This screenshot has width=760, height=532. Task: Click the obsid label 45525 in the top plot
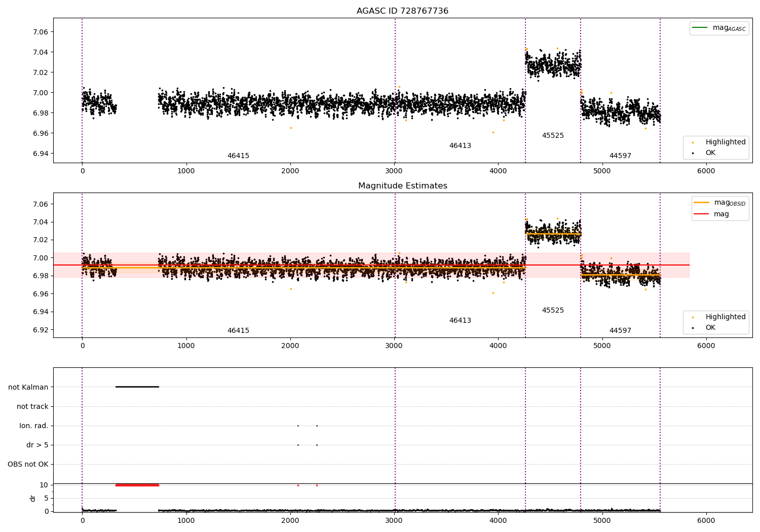[x=553, y=136]
